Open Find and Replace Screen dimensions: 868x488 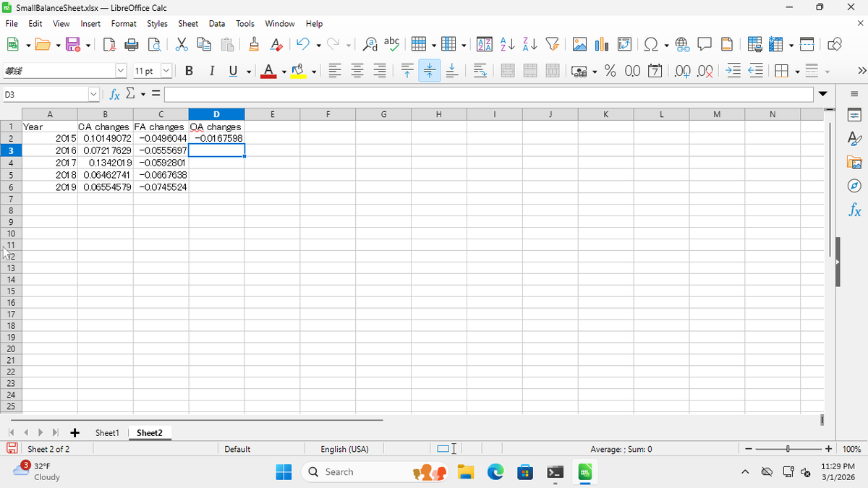click(370, 44)
